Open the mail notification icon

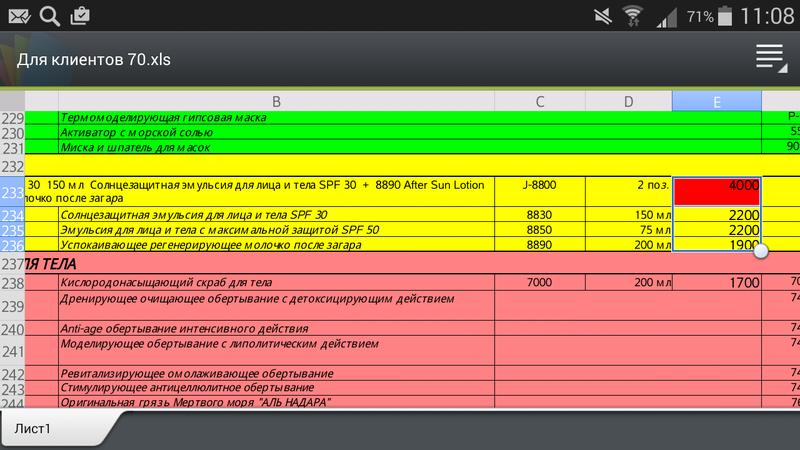click(x=19, y=16)
